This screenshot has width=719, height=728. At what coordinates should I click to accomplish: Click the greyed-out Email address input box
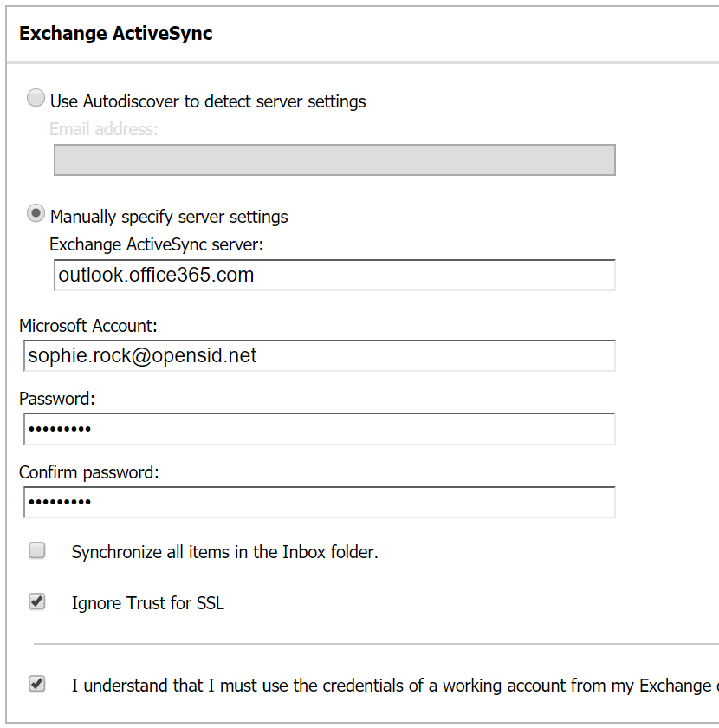click(x=334, y=160)
